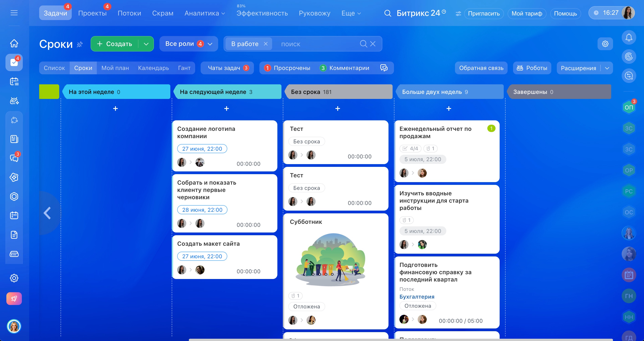This screenshot has width=644, height=341.
Task: Click the left arrow to scroll columns back
Action: [47, 213]
